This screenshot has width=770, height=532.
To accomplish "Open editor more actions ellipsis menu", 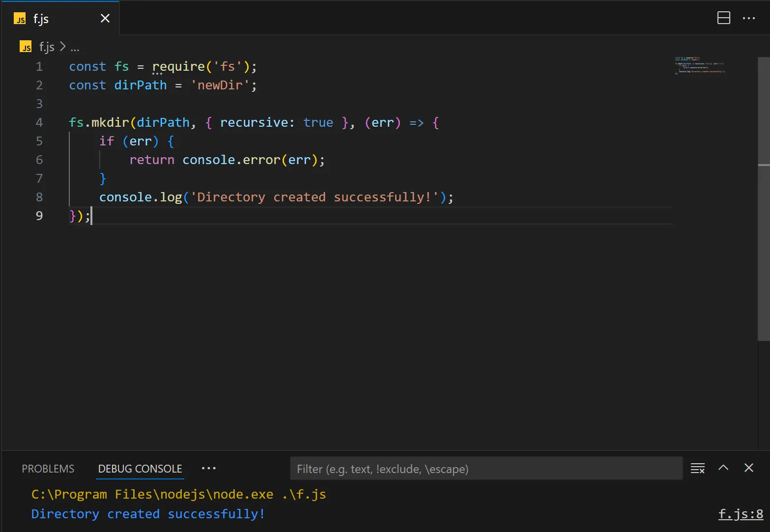I will [x=749, y=18].
